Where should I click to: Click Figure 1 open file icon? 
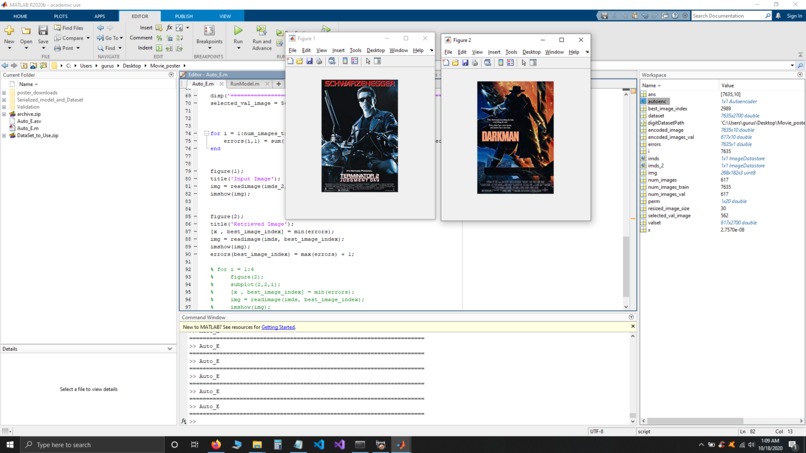(300, 61)
